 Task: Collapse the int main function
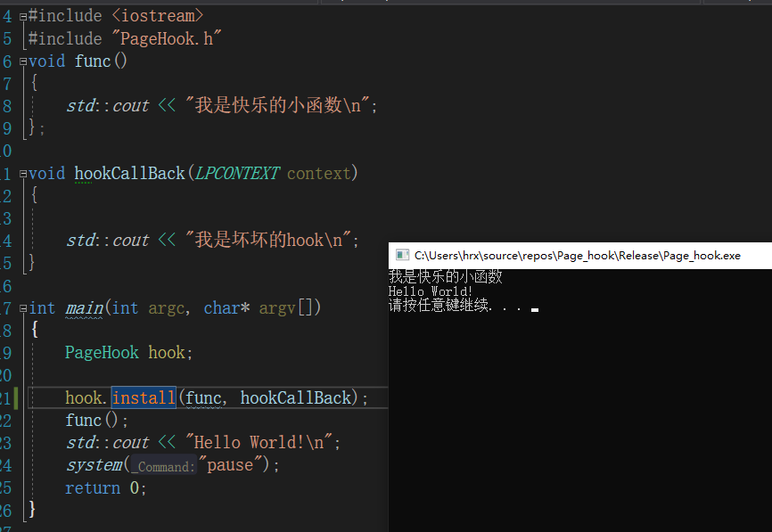23,308
